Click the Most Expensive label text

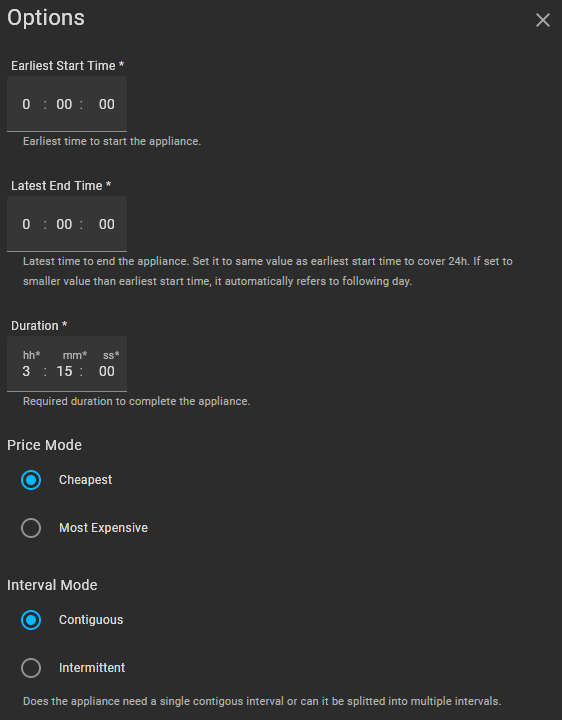103,528
